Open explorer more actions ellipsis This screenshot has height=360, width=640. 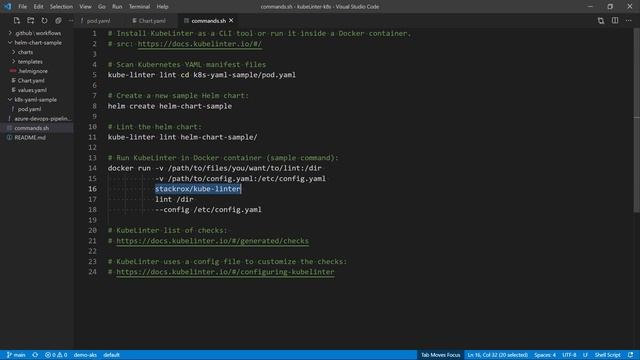coord(71,20)
